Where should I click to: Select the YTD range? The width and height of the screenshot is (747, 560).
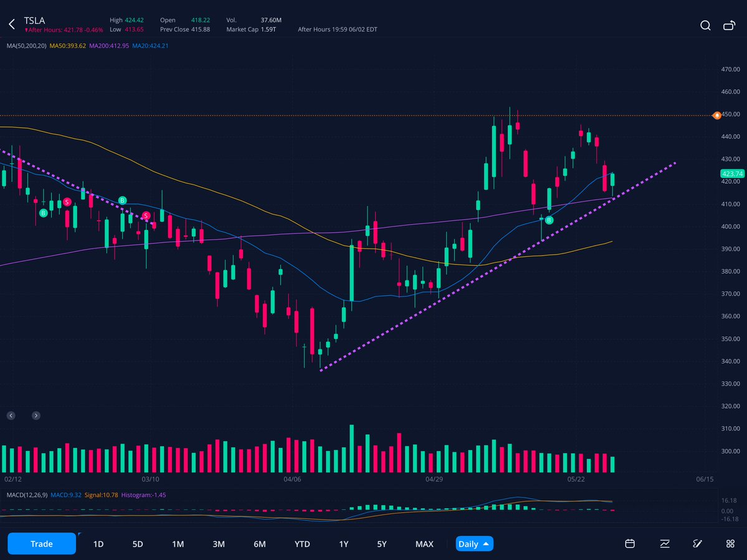(302, 544)
